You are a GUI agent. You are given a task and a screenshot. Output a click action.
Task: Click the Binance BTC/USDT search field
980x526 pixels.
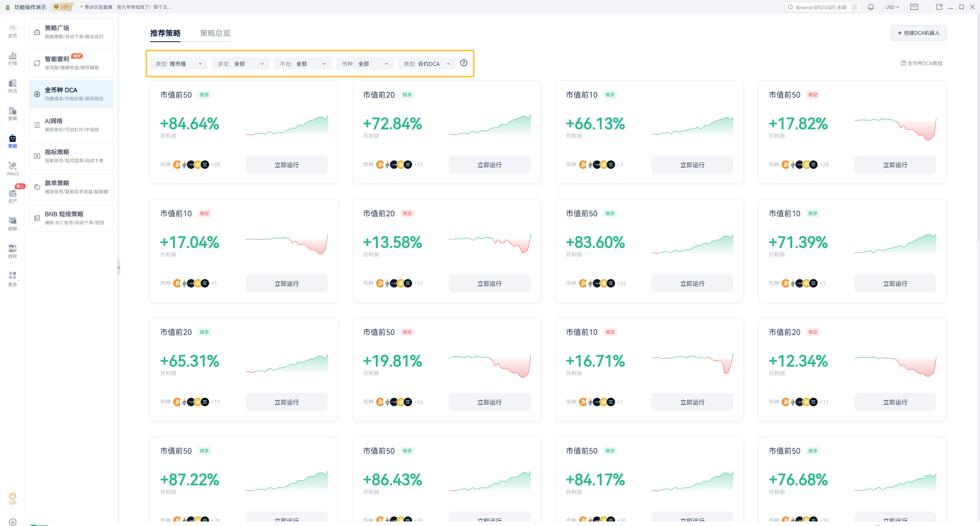click(821, 7)
